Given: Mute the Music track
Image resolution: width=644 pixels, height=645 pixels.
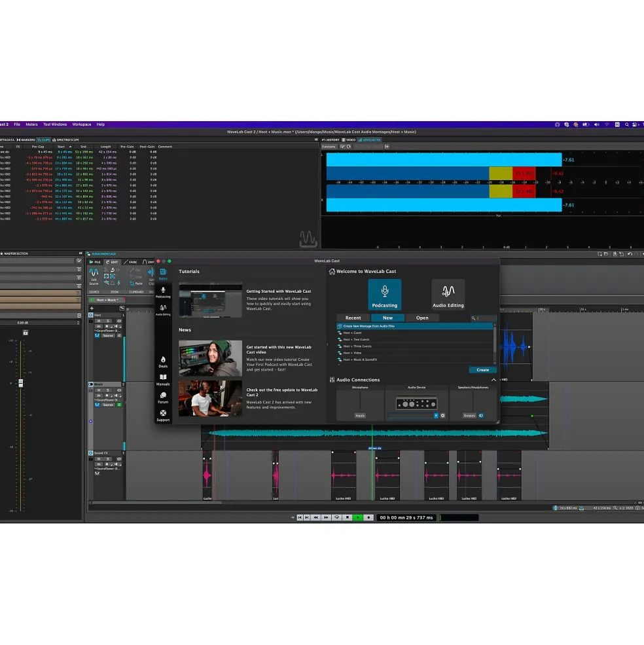Looking at the screenshot, I should coord(99,390).
